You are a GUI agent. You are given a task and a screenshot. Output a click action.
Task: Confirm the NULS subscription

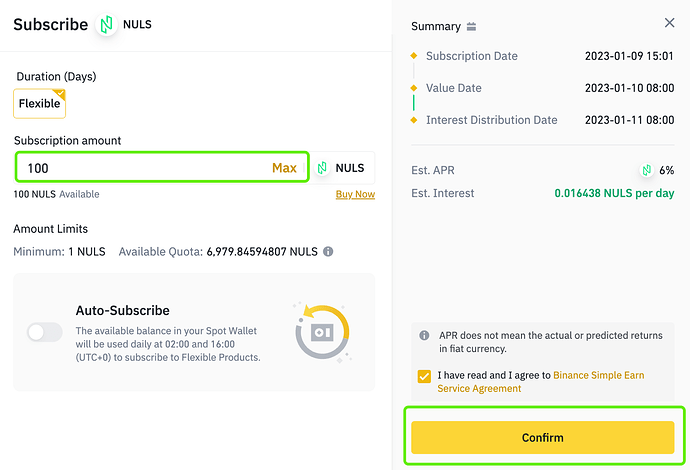[543, 437]
